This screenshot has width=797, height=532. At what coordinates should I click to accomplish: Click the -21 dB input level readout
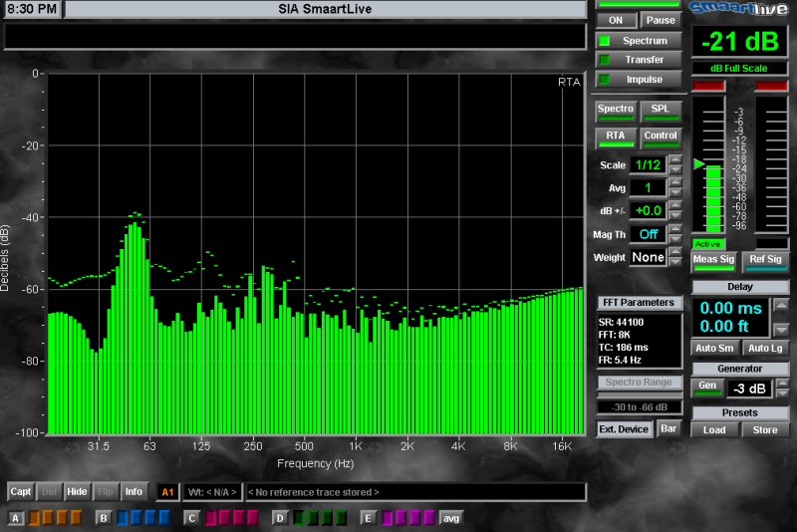point(739,42)
